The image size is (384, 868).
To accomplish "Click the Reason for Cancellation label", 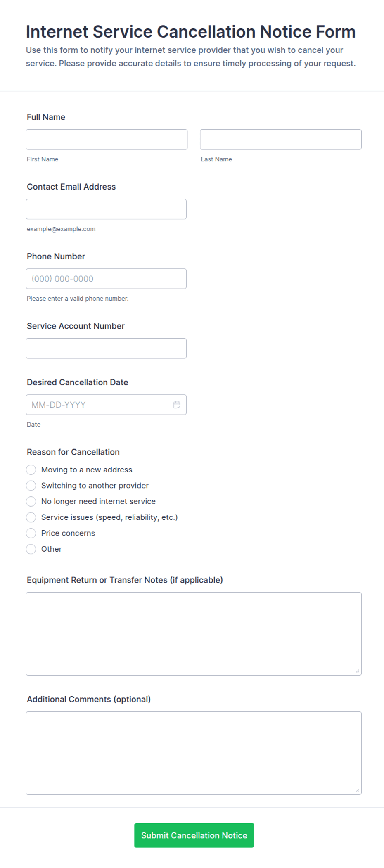I will pyautogui.click(x=73, y=452).
